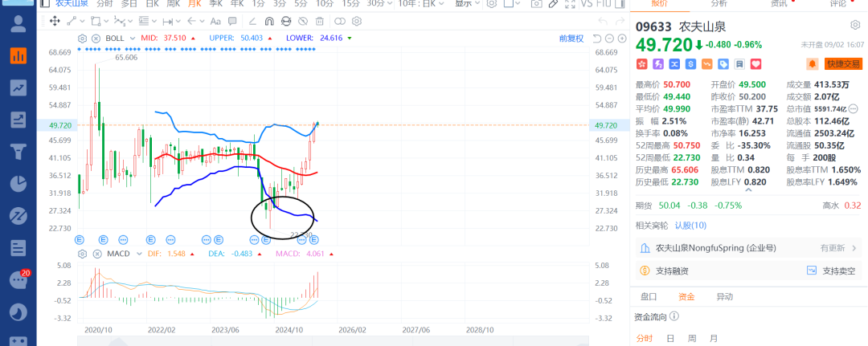
Task: Select the rectangle shape drawing tool
Action: pyautogui.click(x=96, y=21)
